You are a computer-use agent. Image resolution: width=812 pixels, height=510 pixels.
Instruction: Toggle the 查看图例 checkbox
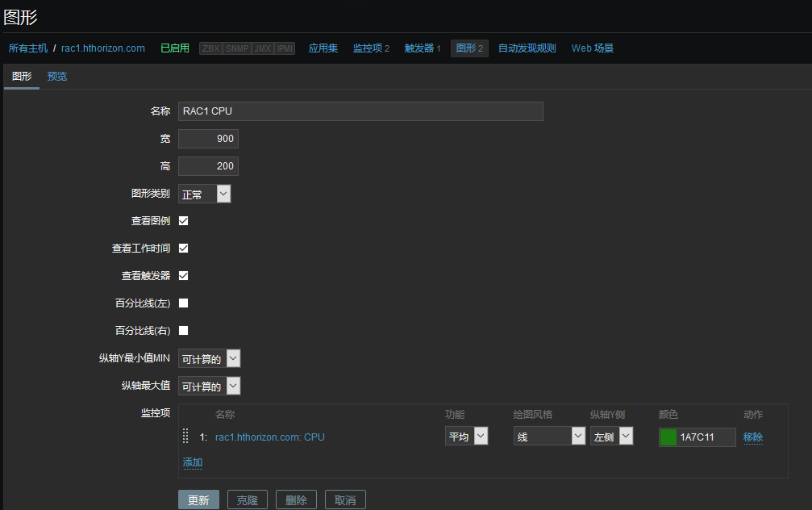pos(183,221)
